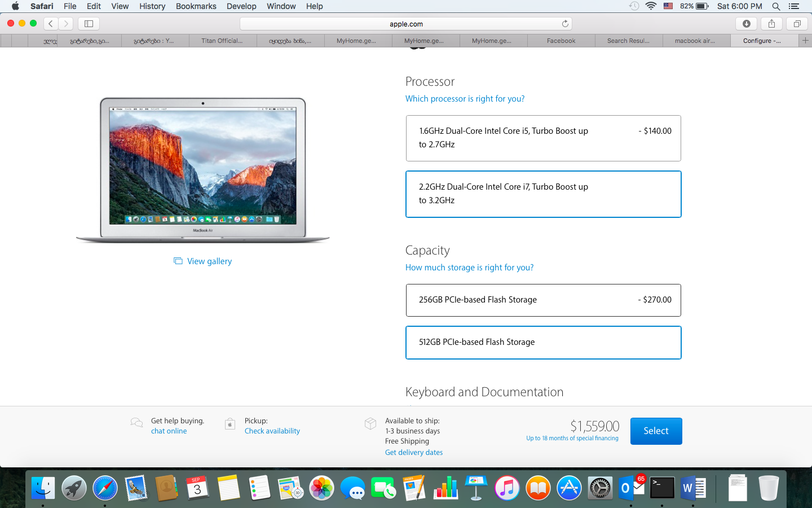
Task: Open FaceTime from the Dock
Action: (x=383, y=488)
